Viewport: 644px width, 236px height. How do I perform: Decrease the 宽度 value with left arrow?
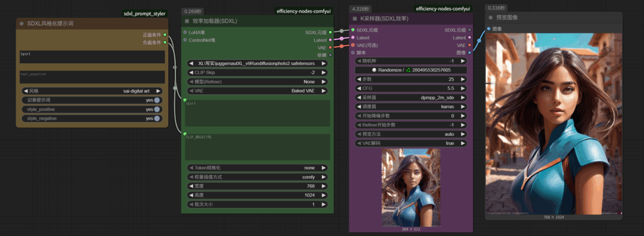pyautogui.click(x=191, y=186)
